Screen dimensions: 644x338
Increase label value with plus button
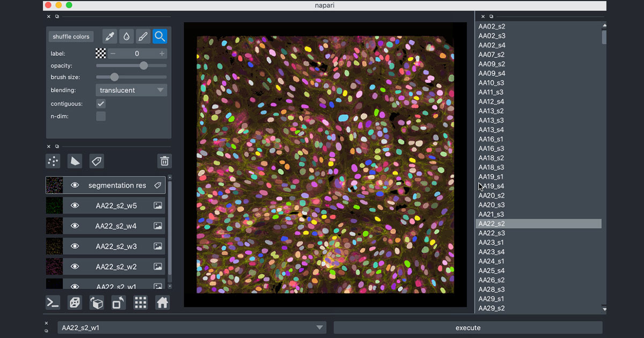(162, 54)
